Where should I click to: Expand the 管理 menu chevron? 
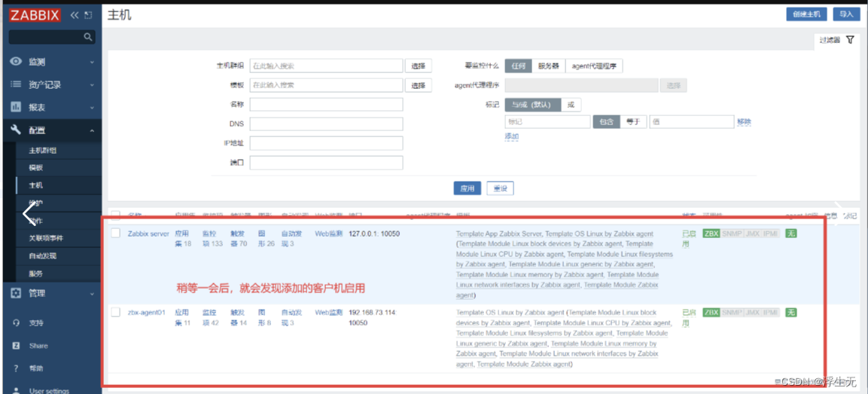(92, 294)
